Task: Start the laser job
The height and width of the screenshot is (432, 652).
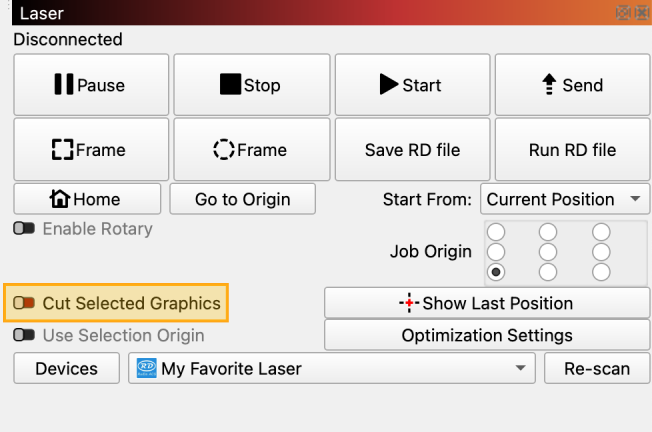Action: [412, 86]
